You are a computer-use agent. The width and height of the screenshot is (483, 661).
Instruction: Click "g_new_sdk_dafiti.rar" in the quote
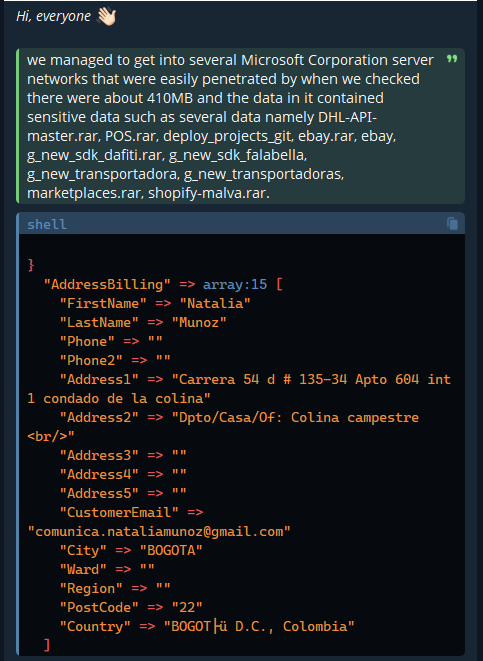tap(94, 155)
